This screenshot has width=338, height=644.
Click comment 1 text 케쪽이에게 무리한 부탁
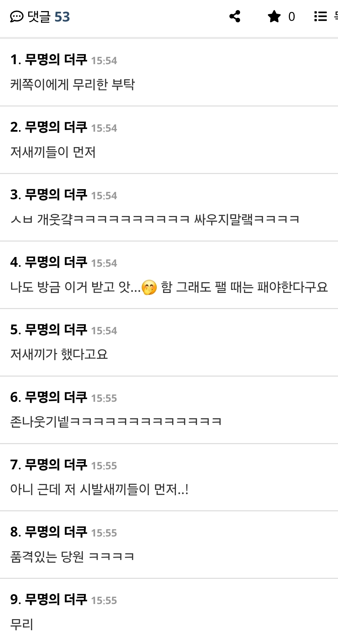pyautogui.click(x=72, y=84)
